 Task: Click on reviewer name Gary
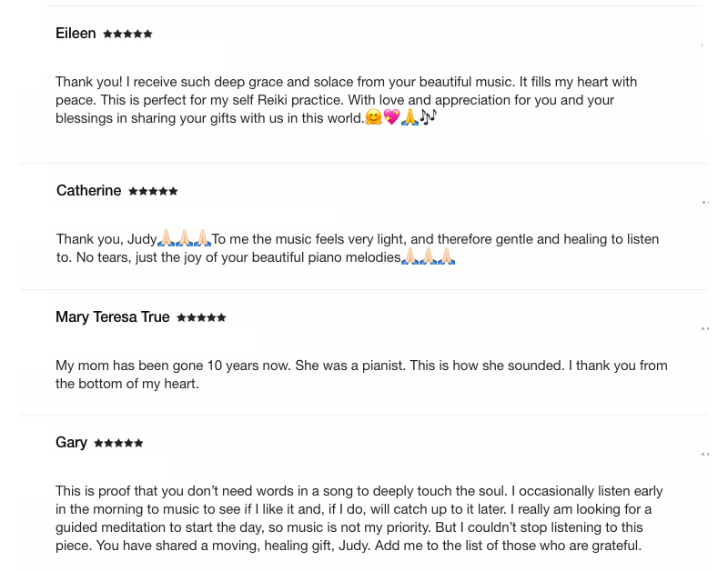[71, 443]
